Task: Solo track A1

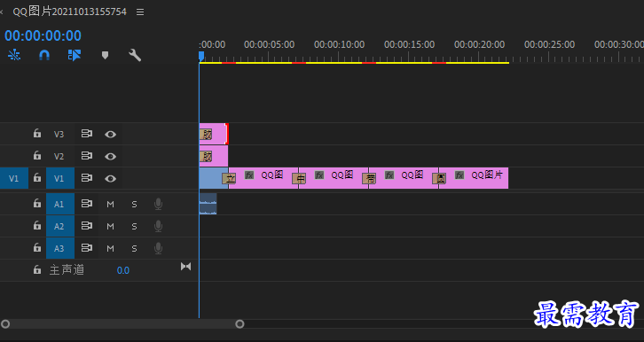Action: tap(134, 204)
